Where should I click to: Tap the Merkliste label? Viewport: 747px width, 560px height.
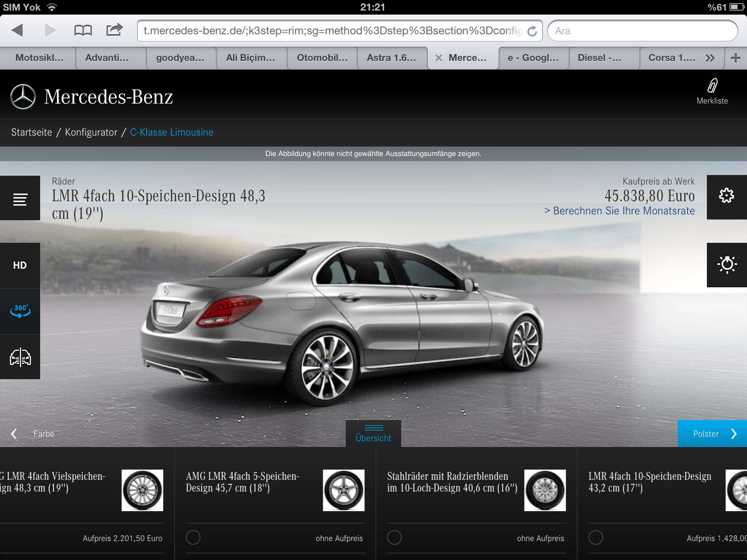(x=712, y=101)
